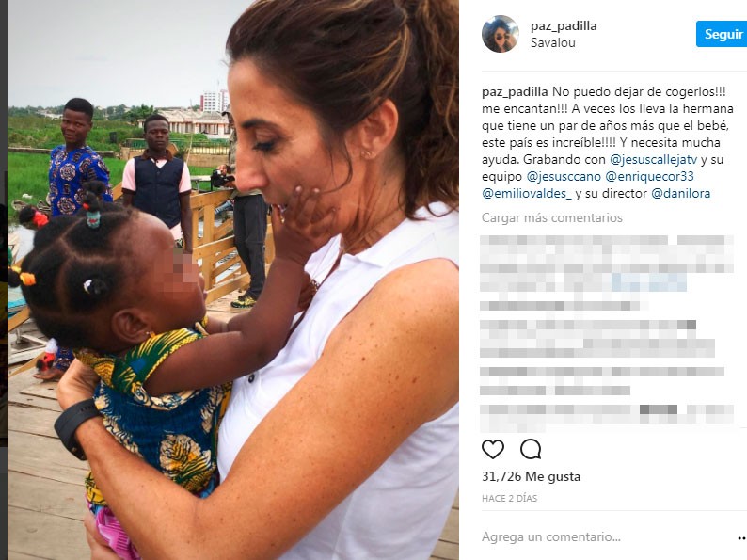Open the HACE 2 DÍAS timestamp
Image resolution: width=747 pixels, height=560 pixels.
pos(509,499)
